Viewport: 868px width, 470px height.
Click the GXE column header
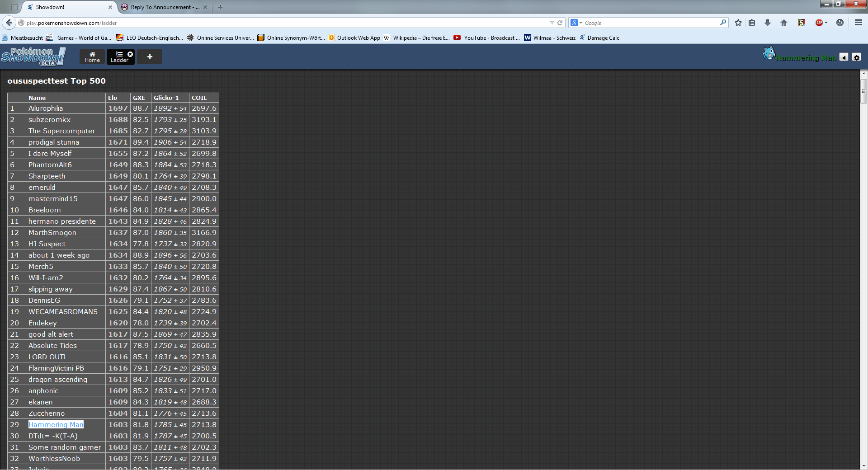[139, 98]
